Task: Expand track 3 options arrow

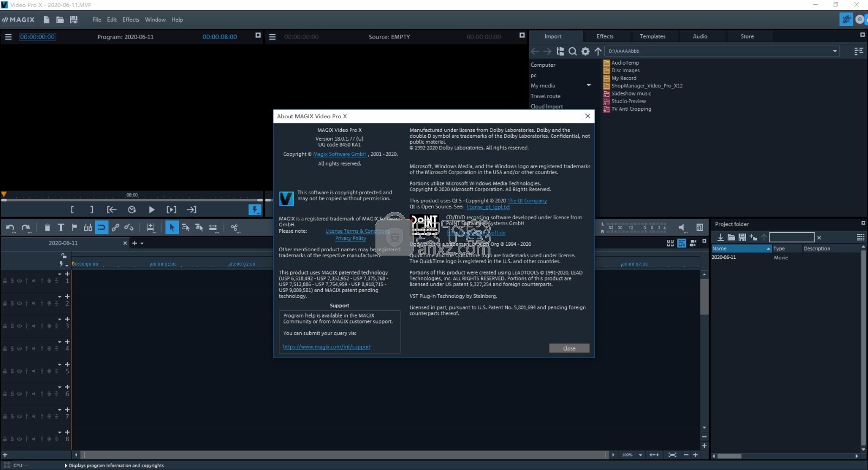Action: point(60,320)
